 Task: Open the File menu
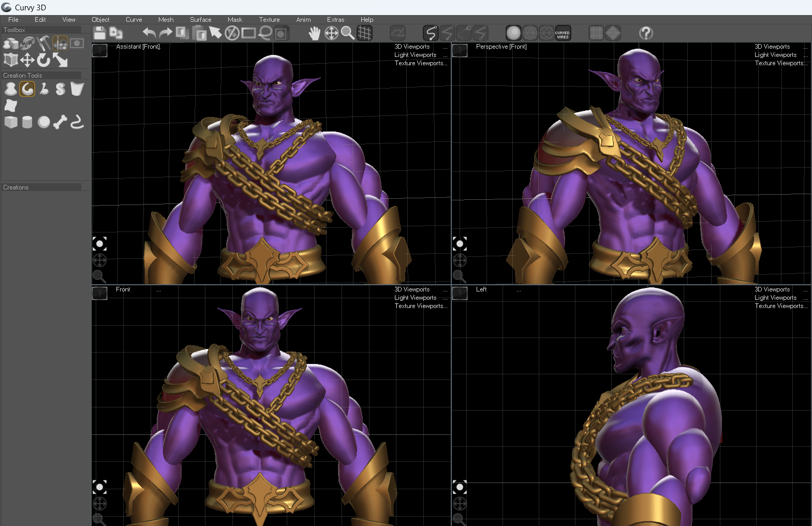(13, 20)
